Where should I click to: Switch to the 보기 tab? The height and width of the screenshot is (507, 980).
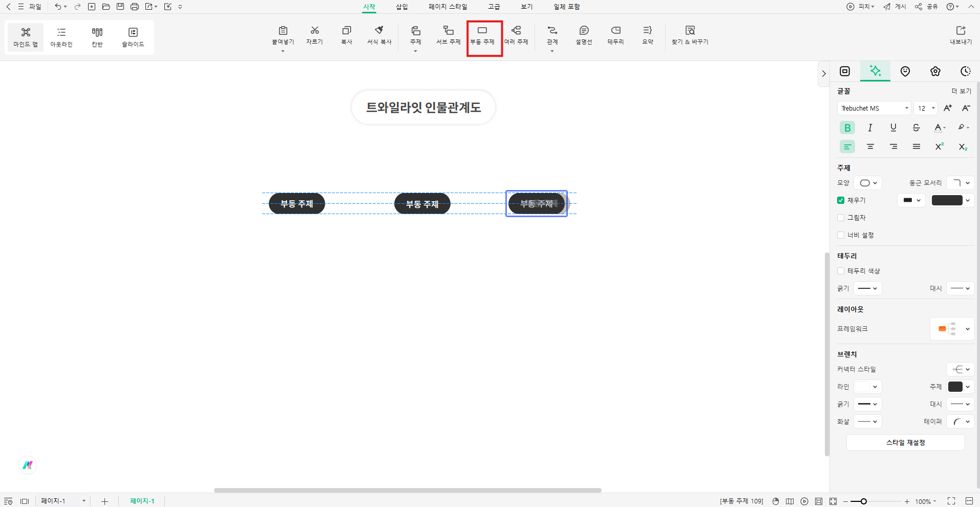click(x=527, y=7)
